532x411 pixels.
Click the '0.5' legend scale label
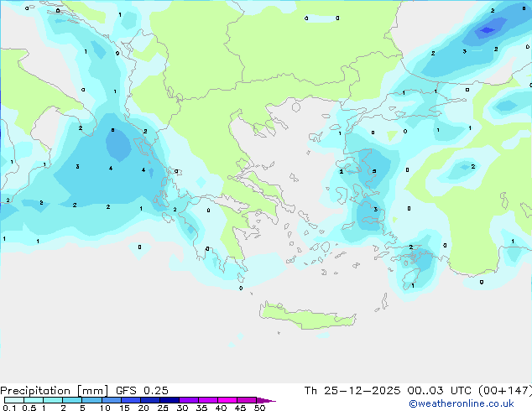[29, 408]
